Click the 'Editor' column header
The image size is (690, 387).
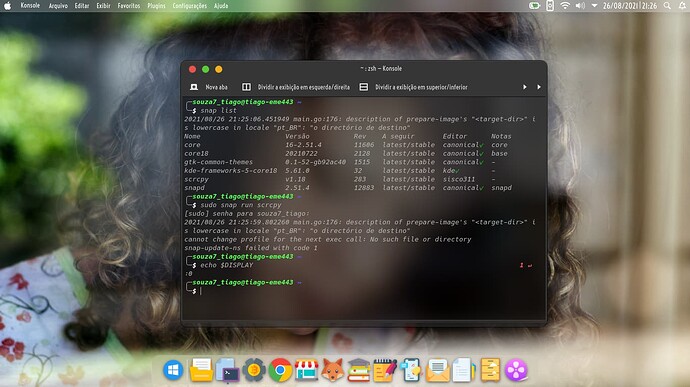[x=455, y=136]
